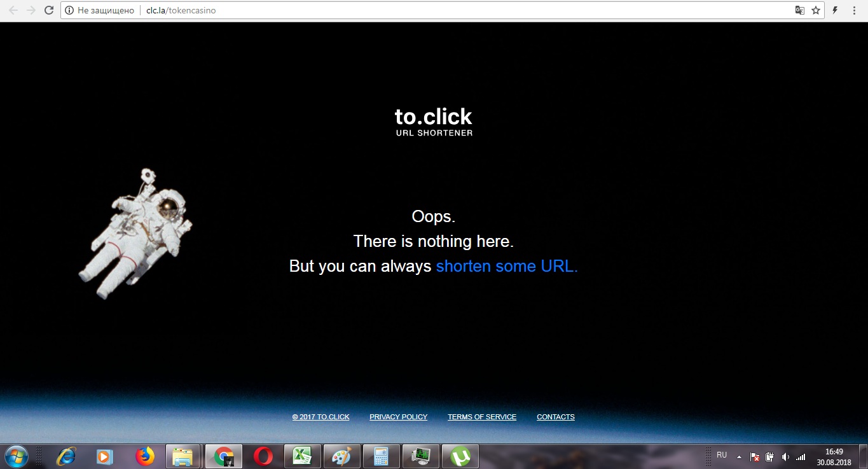Screen dimensions: 868x469
Task: Click the lightning bolt extension icon
Action: 835,10
